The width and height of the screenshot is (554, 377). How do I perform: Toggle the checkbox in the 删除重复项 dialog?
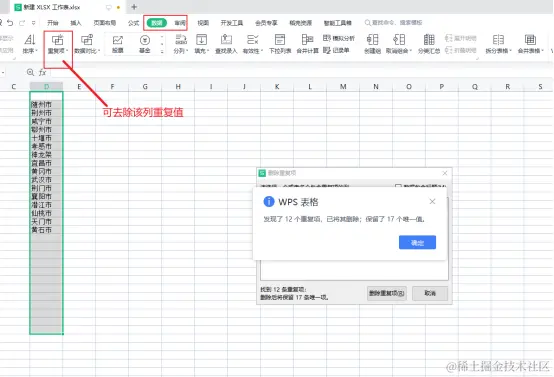click(x=398, y=186)
